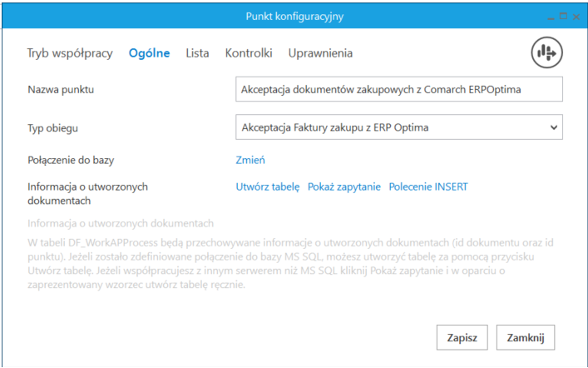
Task: Open the Pokaż zapytanie link
Action: (x=344, y=187)
